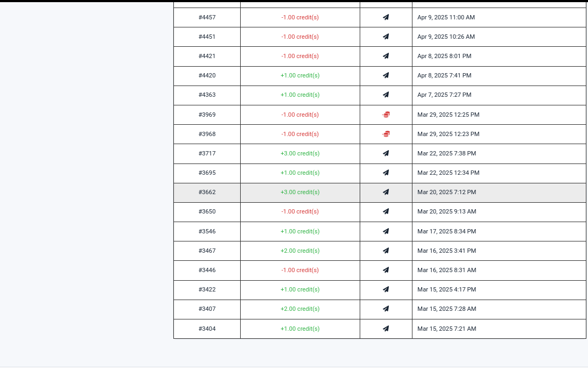Click the +1.00 credit(s) amount in row #4420
The image size is (588, 377).
[300, 75]
